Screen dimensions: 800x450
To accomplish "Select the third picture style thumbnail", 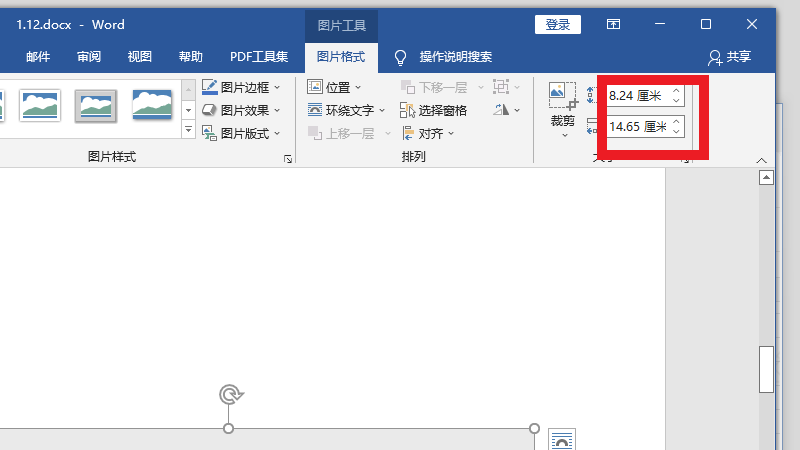I will pyautogui.click(x=96, y=104).
